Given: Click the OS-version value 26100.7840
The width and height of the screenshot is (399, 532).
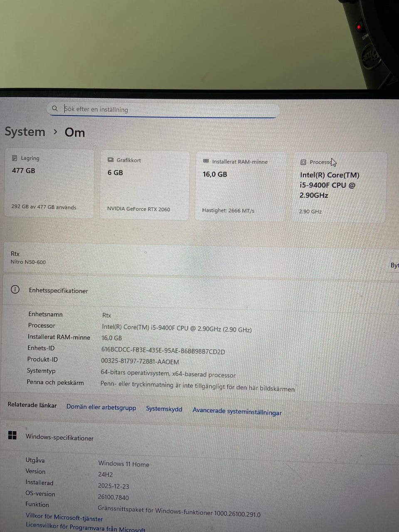Looking at the screenshot, I should pos(113,498).
